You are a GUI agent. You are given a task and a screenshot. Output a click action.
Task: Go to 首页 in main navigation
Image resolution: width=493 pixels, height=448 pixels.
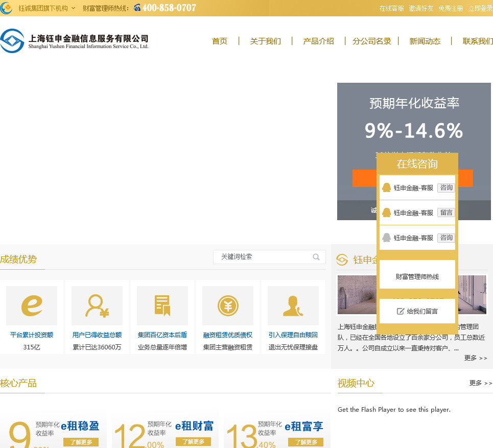pos(220,41)
